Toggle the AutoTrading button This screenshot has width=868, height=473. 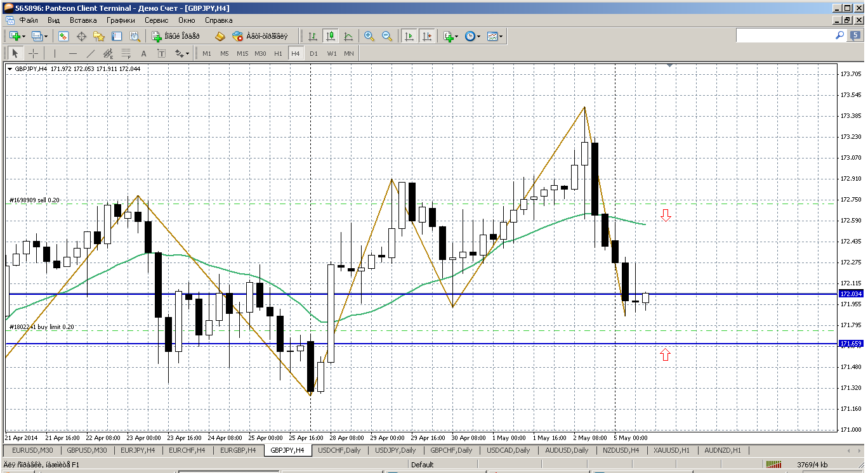coord(260,36)
